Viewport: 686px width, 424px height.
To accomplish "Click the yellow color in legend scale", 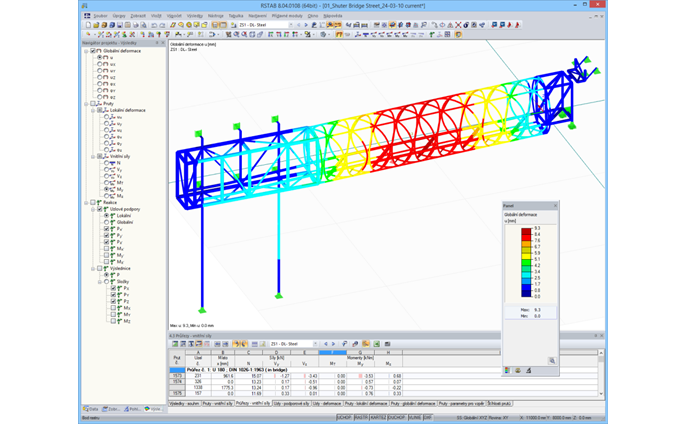I will [526, 254].
